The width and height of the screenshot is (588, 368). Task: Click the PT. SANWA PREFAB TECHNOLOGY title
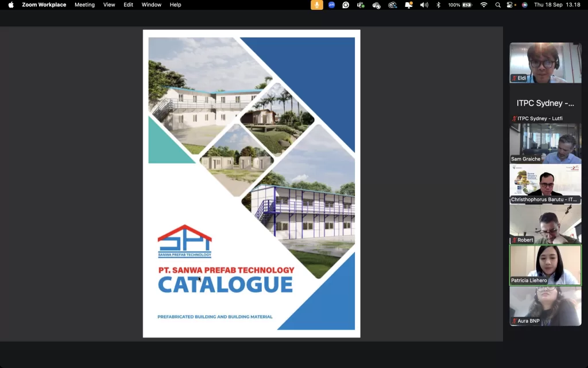pyautogui.click(x=226, y=270)
